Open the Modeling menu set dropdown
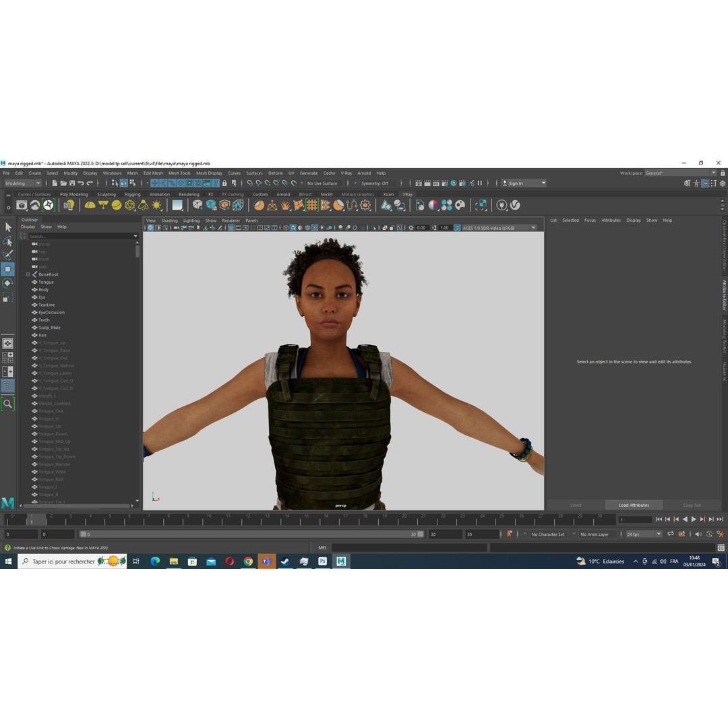728x728 pixels. pos(23,183)
